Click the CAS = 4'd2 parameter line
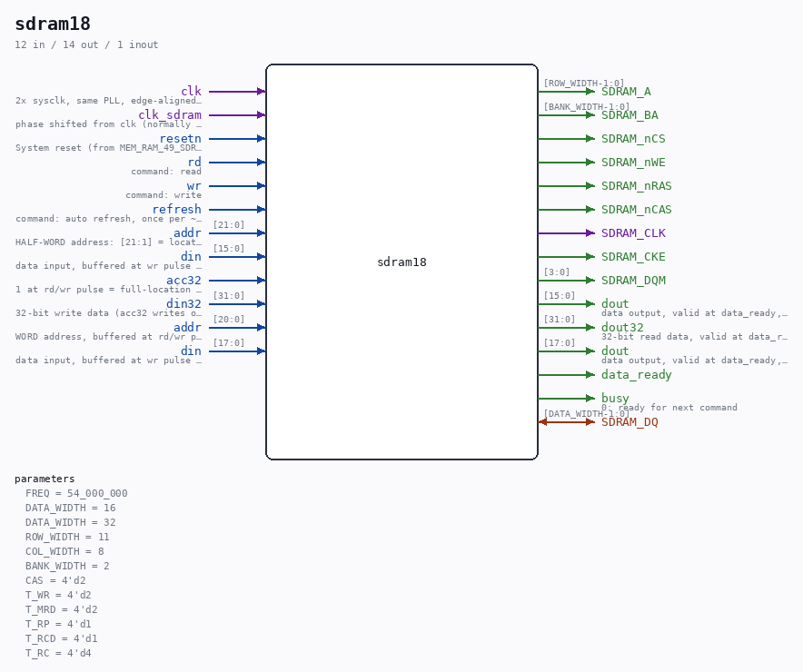Image resolution: width=803 pixels, height=672 pixels. 55,580
